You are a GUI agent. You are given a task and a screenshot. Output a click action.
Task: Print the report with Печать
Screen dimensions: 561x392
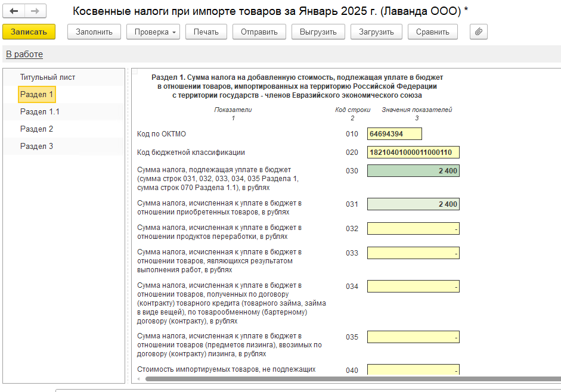pos(206,32)
